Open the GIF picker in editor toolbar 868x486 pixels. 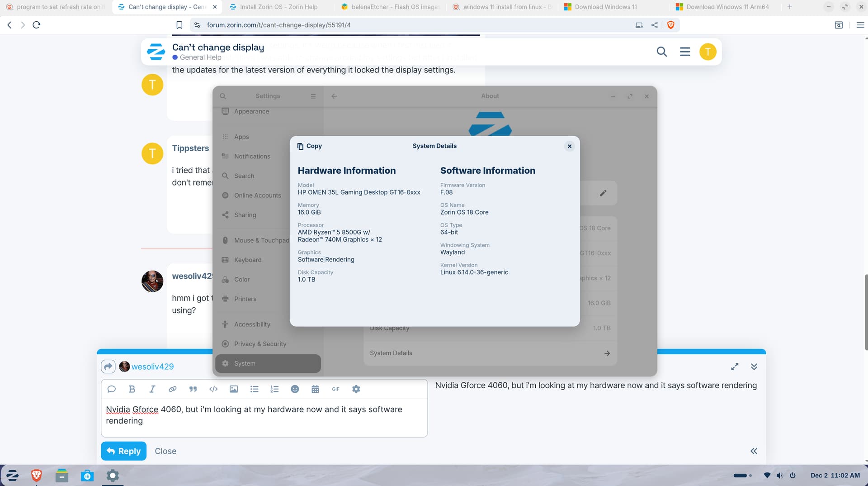[335, 389]
